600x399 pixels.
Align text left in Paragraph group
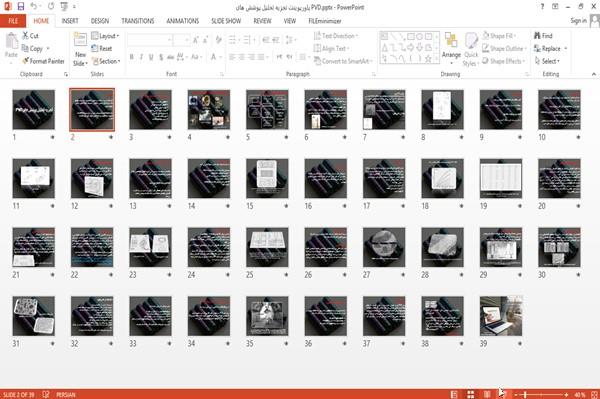point(232,57)
